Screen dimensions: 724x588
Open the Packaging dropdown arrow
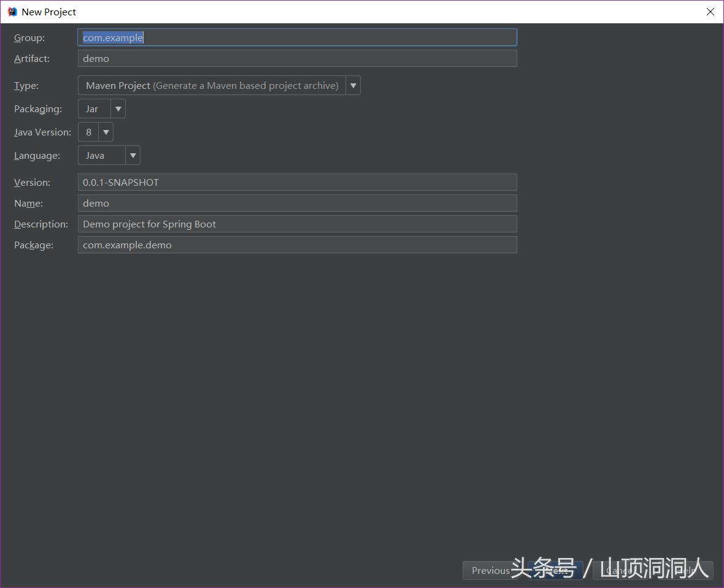[118, 109]
